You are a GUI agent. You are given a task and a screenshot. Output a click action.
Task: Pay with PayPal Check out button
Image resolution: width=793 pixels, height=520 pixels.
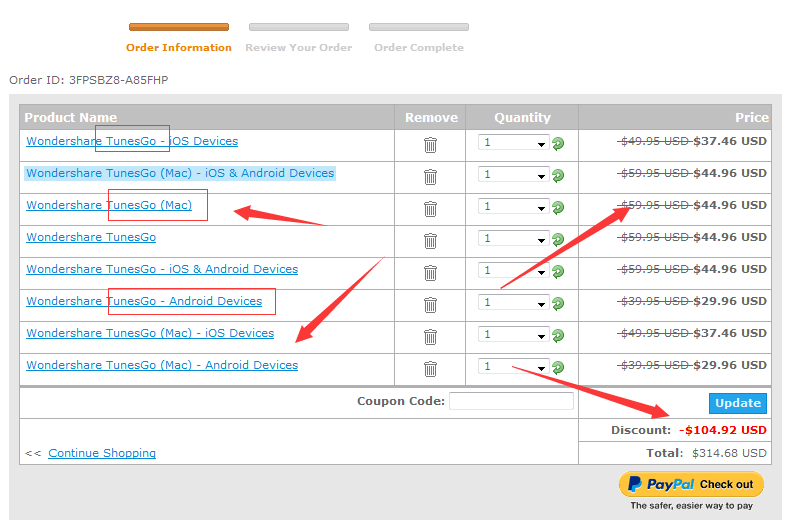[x=691, y=484]
